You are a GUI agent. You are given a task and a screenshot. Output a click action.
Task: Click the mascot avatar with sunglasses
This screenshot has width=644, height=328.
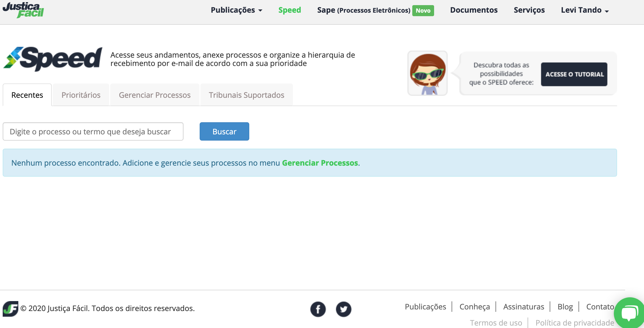(x=428, y=73)
